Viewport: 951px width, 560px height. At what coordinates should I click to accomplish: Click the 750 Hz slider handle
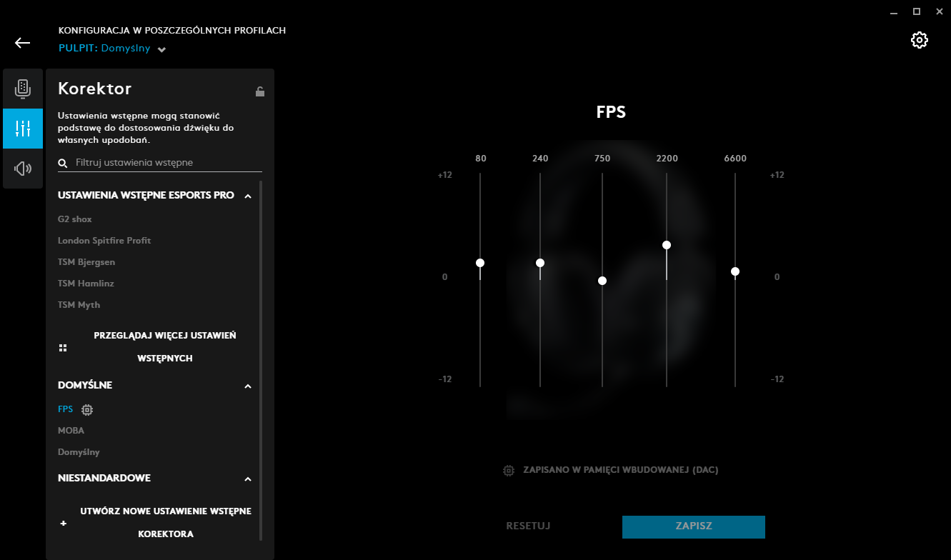pyautogui.click(x=602, y=281)
